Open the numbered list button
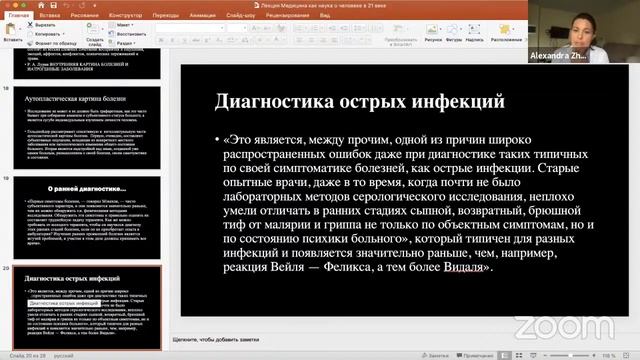 (315, 28)
